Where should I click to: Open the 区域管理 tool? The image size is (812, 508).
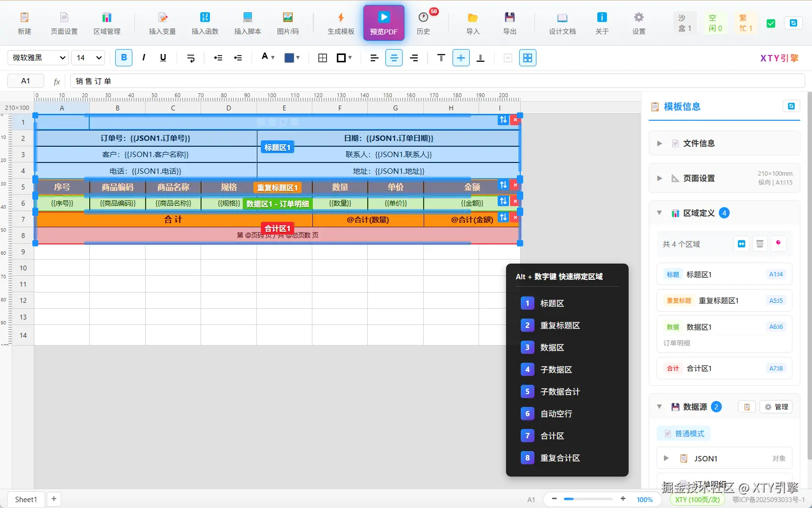[107, 23]
